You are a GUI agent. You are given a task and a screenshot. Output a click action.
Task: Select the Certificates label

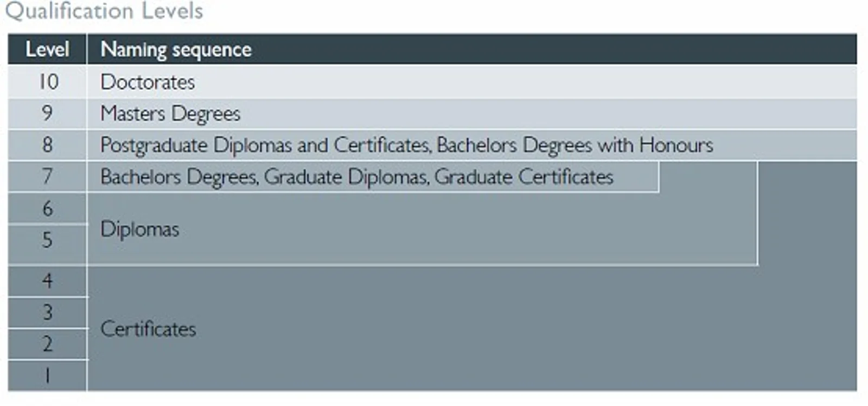click(x=148, y=329)
